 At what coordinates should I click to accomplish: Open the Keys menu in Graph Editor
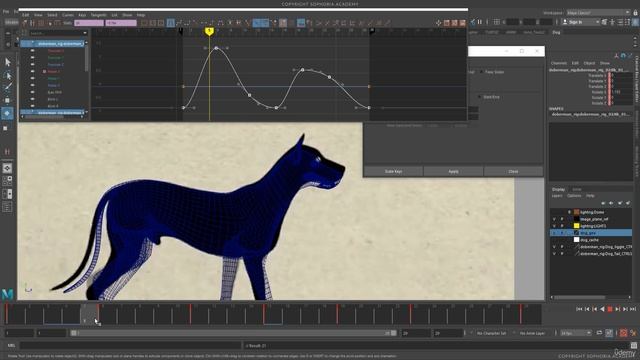tap(82, 15)
